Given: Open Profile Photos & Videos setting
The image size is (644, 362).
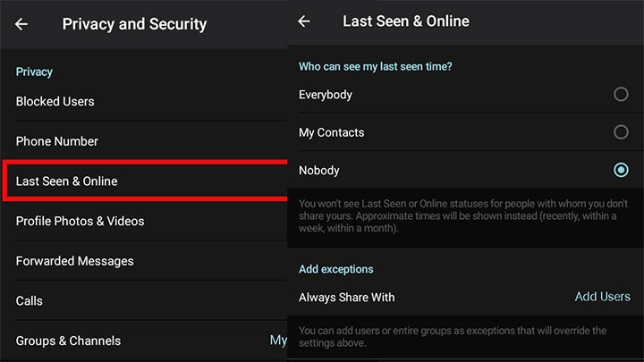Looking at the screenshot, I should (x=144, y=221).
